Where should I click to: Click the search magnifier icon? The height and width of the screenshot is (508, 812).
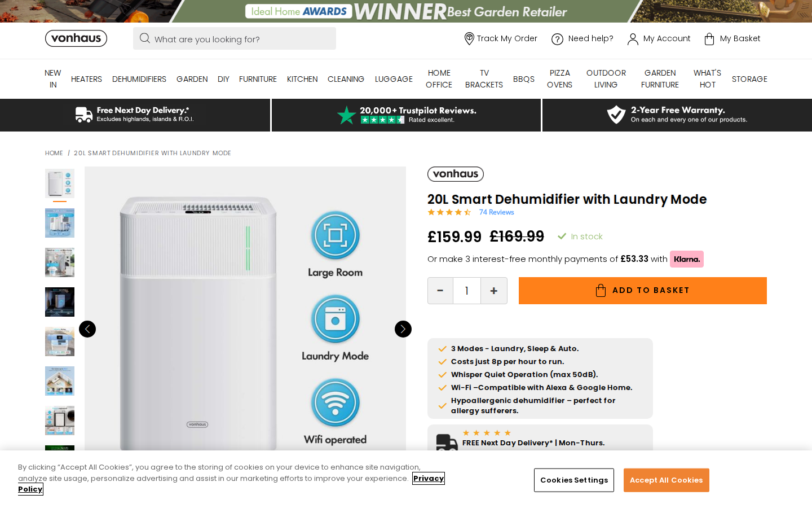[x=145, y=38]
